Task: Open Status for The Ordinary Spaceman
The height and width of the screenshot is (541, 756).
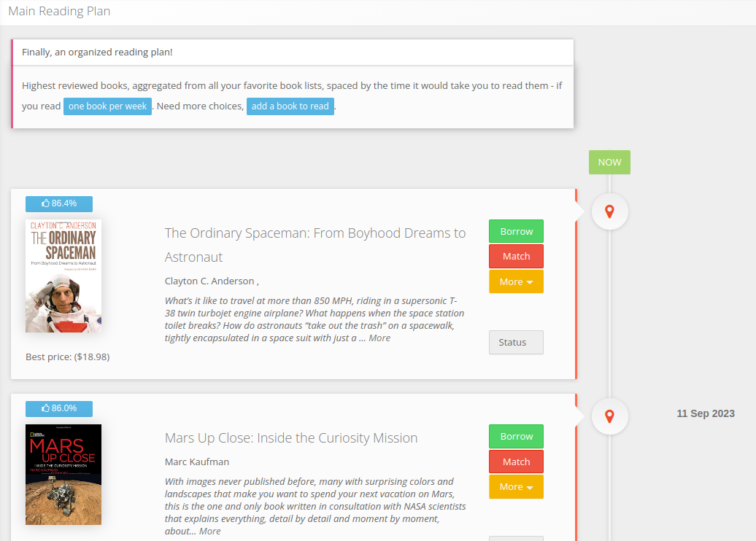Action: [x=516, y=342]
